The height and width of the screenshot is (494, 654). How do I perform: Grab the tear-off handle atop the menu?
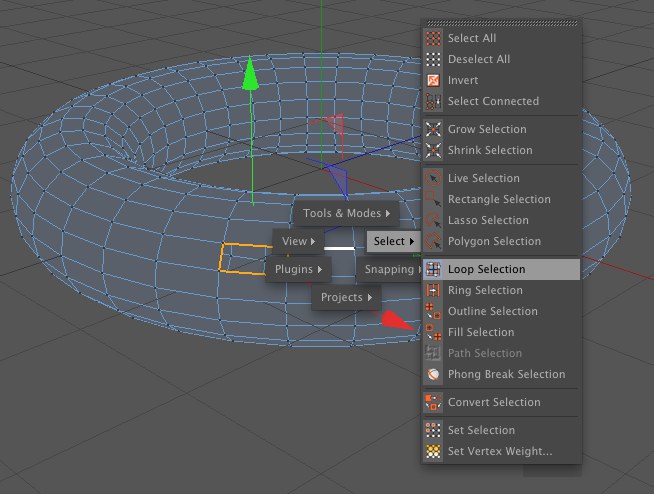[x=501, y=22]
